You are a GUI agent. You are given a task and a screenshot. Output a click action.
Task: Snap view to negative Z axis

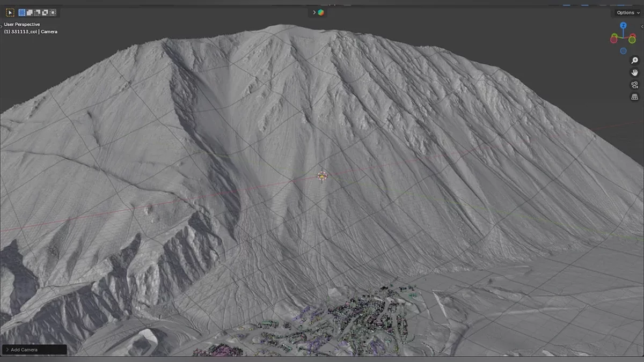coord(623,51)
